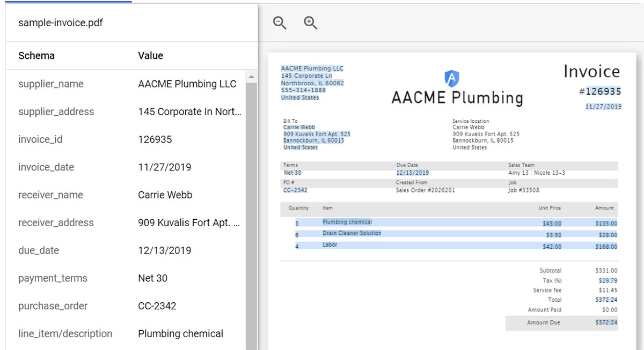Click the zoom in magnifier icon
Viewport: 644px width, 350px height.
[310, 23]
